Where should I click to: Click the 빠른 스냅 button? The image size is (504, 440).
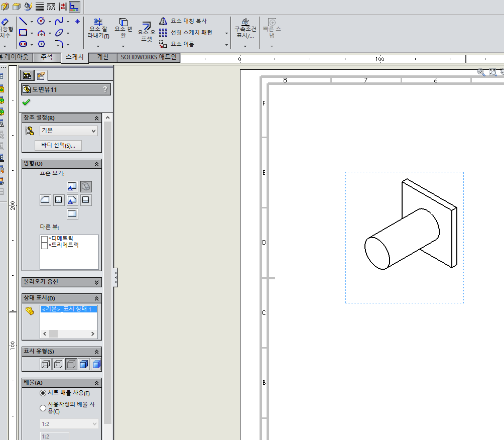(x=272, y=28)
